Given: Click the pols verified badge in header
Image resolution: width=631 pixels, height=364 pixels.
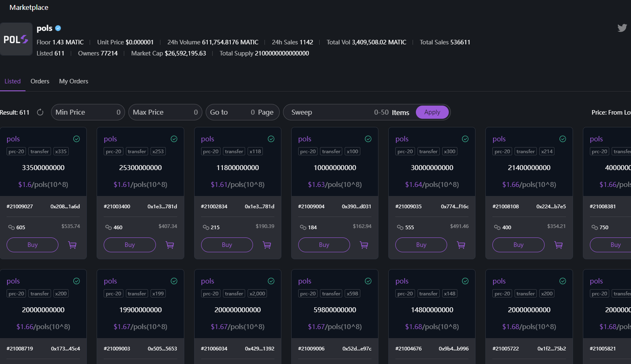Looking at the screenshot, I should click(x=58, y=28).
